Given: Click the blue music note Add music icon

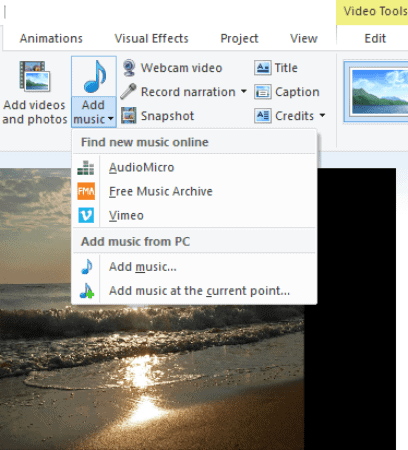Looking at the screenshot, I should [x=95, y=76].
